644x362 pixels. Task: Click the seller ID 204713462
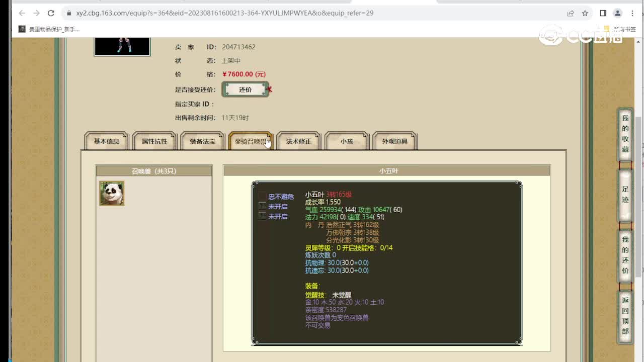point(238,47)
